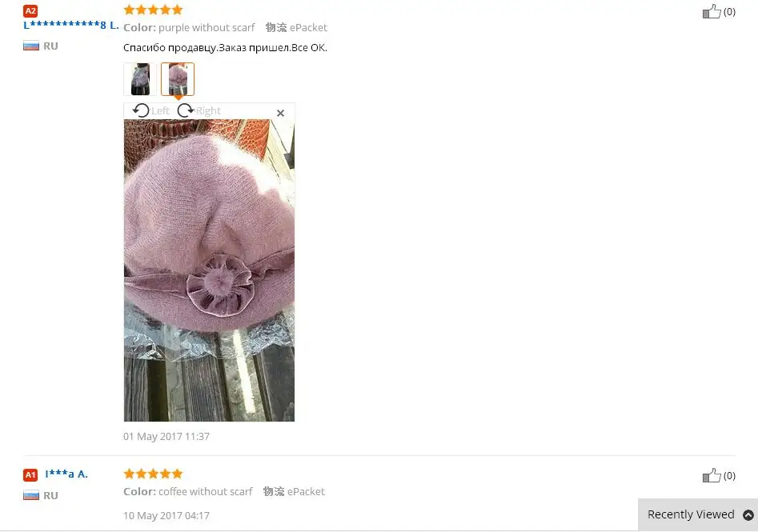Close the enlarged review photo
Screen dimensions: 758x532
280,113
